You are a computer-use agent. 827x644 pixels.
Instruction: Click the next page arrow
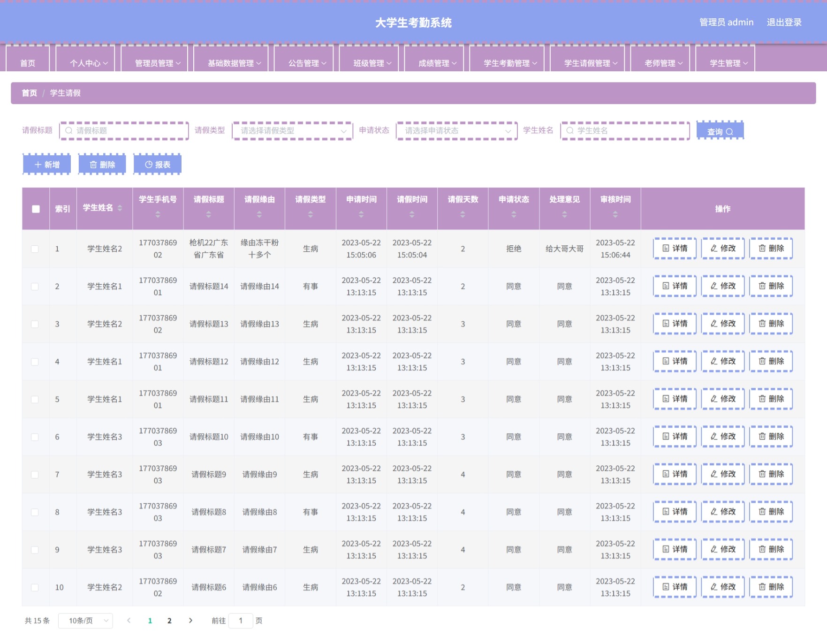[190, 621]
